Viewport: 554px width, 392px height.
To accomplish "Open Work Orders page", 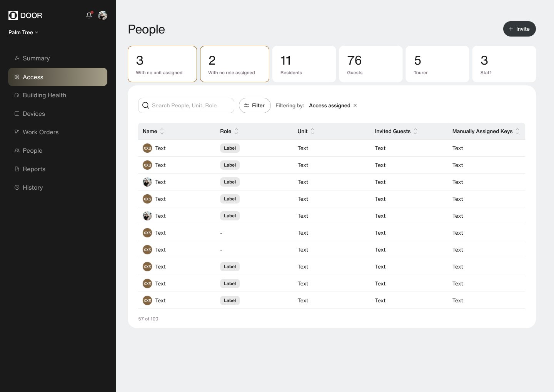I will point(58,132).
